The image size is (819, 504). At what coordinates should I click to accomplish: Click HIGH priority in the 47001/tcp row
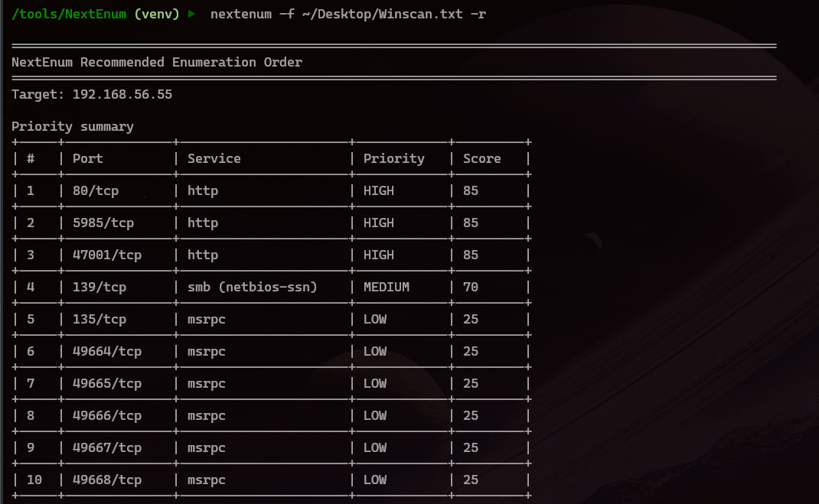[x=379, y=255]
